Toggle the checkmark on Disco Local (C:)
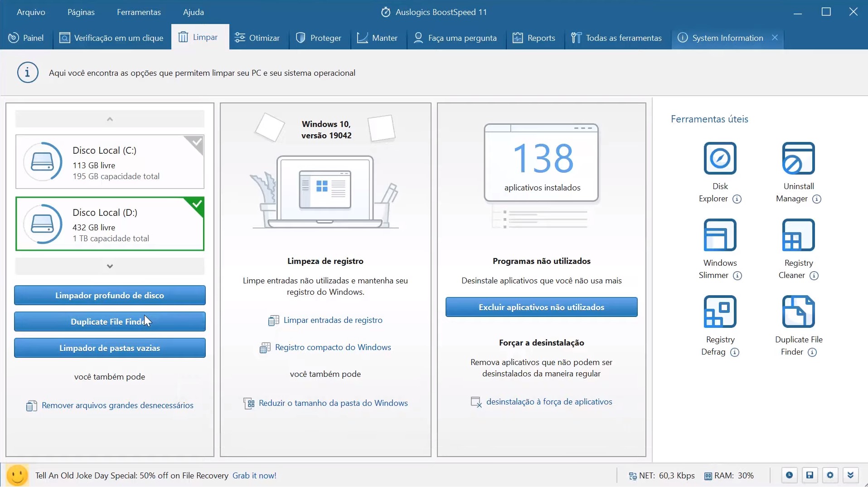The height and width of the screenshot is (487, 868). [197, 142]
